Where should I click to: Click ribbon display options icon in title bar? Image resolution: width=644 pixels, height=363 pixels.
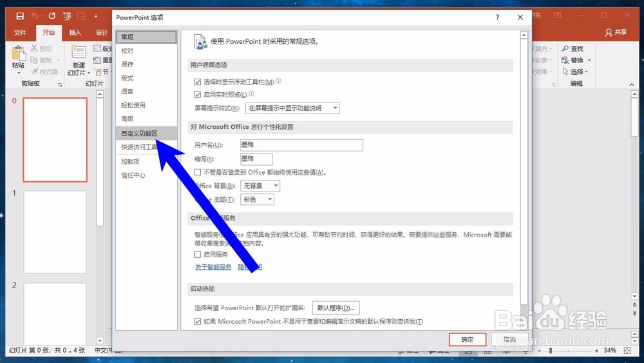click(x=558, y=15)
